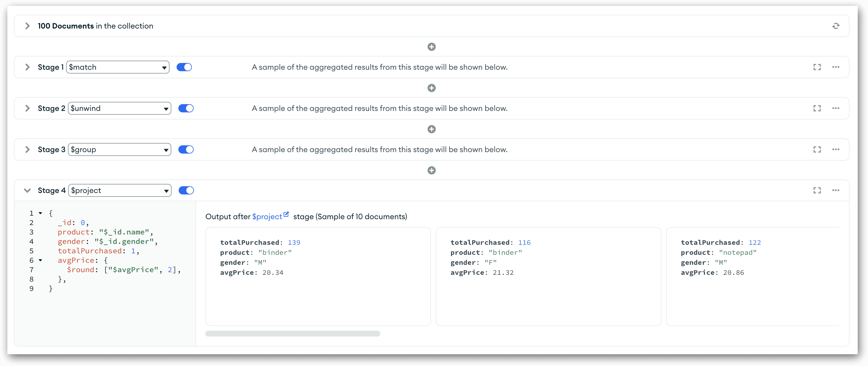Refresh the documents in the collection
Viewport: 868px width, 366px height.
coord(836,26)
